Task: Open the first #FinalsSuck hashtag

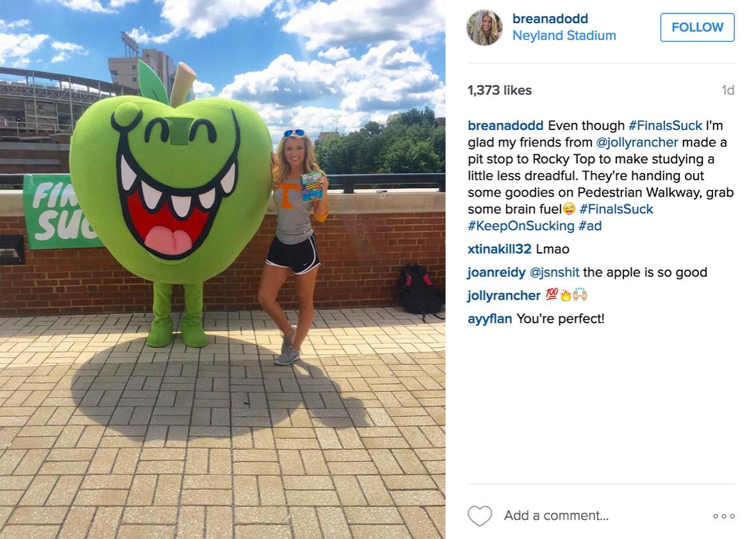Action: [x=665, y=125]
